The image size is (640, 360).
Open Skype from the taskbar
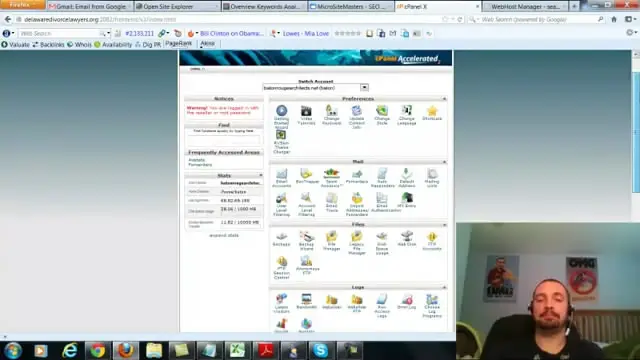(x=320, y=350)
